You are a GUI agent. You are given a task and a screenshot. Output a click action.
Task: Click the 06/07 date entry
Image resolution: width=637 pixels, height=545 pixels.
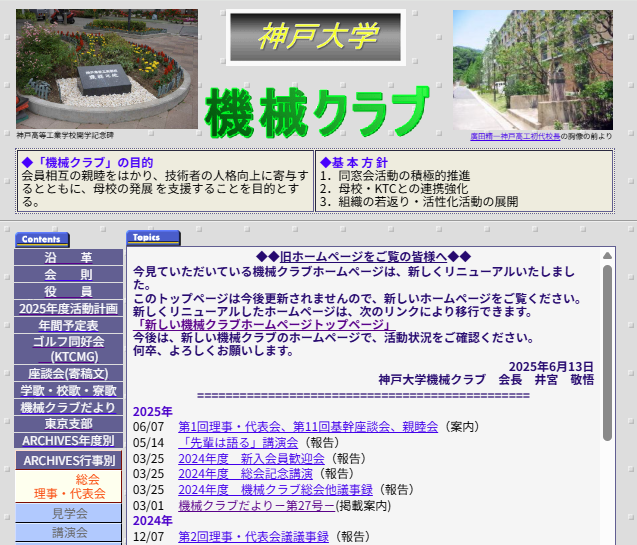(148, 427)
